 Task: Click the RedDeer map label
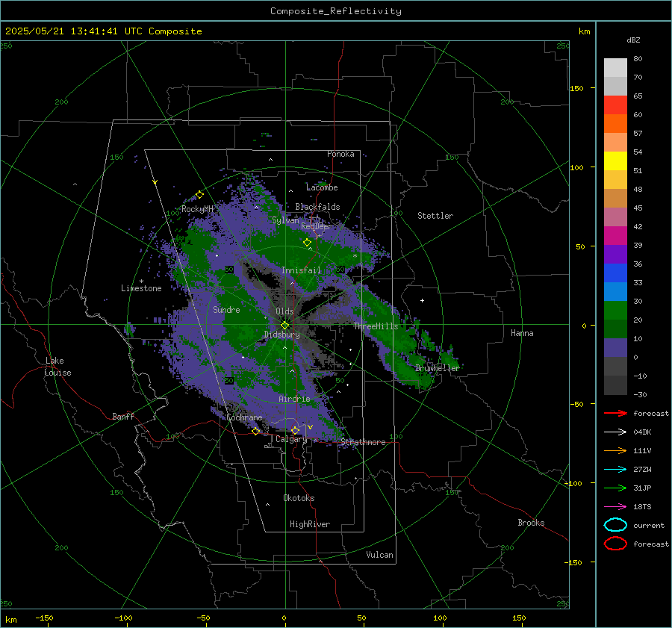coord(317,226)
